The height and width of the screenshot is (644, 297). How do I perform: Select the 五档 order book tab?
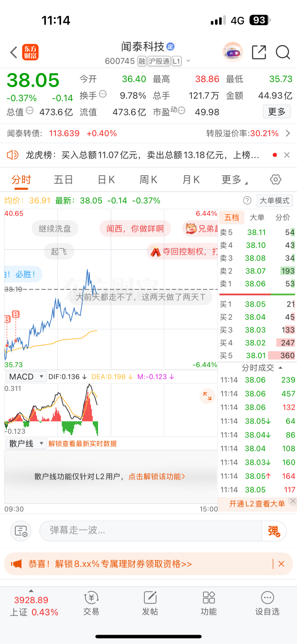[x=232, y=217]
